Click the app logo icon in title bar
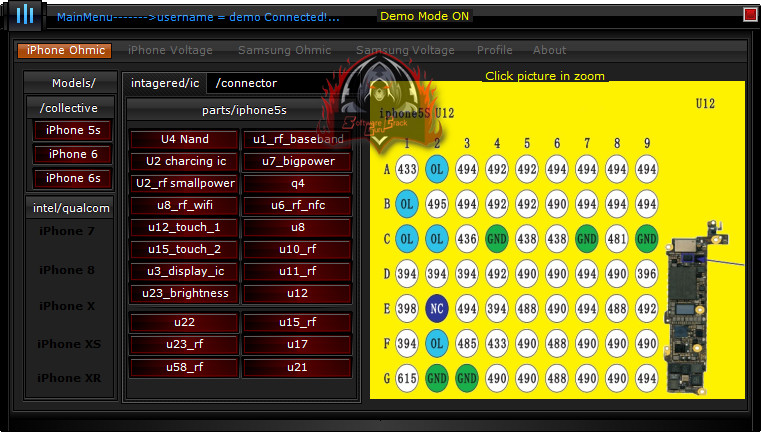 [x=24, y=15]
